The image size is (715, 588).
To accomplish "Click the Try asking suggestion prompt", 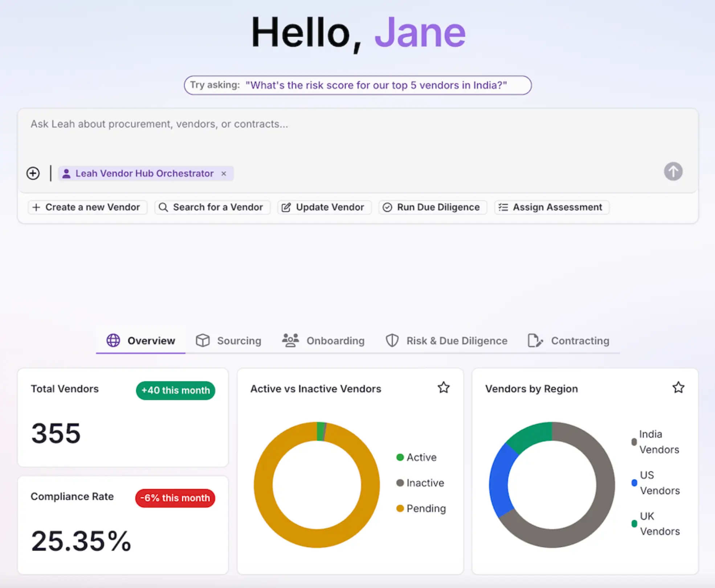I will tap(357, 85).
